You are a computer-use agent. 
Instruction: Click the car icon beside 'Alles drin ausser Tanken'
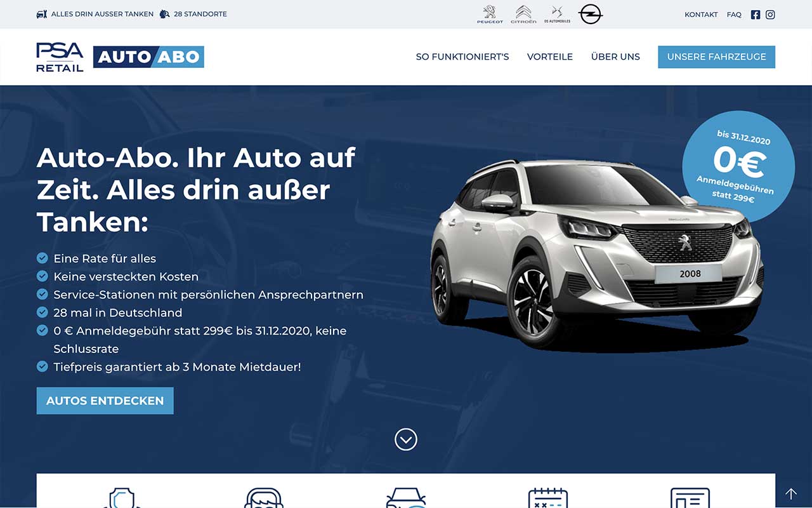pyautogui.click(x=42, y=13)
